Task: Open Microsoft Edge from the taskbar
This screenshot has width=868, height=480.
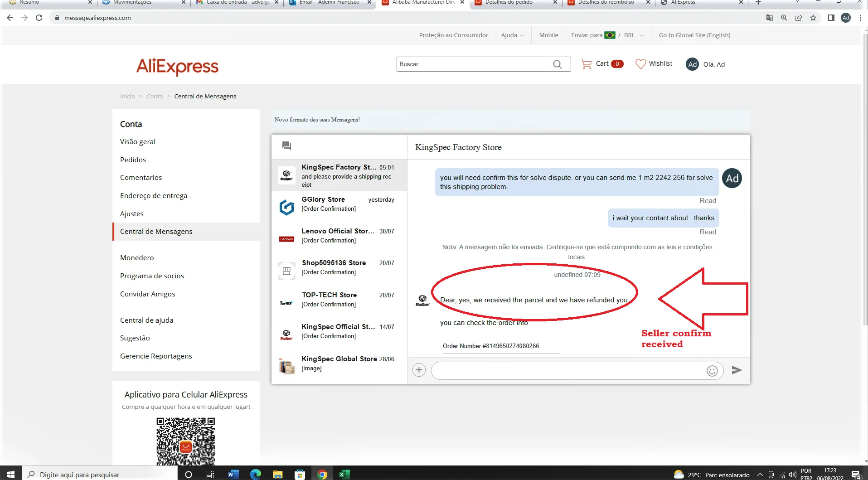Action: 256,475
